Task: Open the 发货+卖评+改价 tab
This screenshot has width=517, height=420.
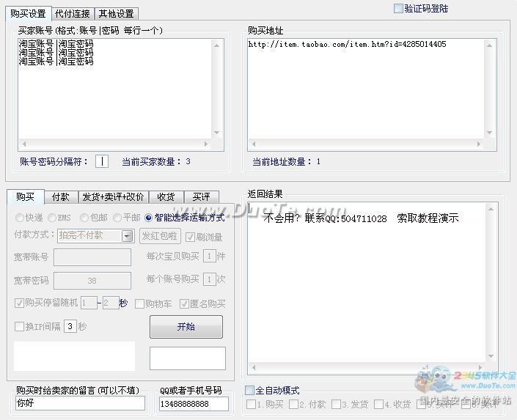Action: [112, 196]
